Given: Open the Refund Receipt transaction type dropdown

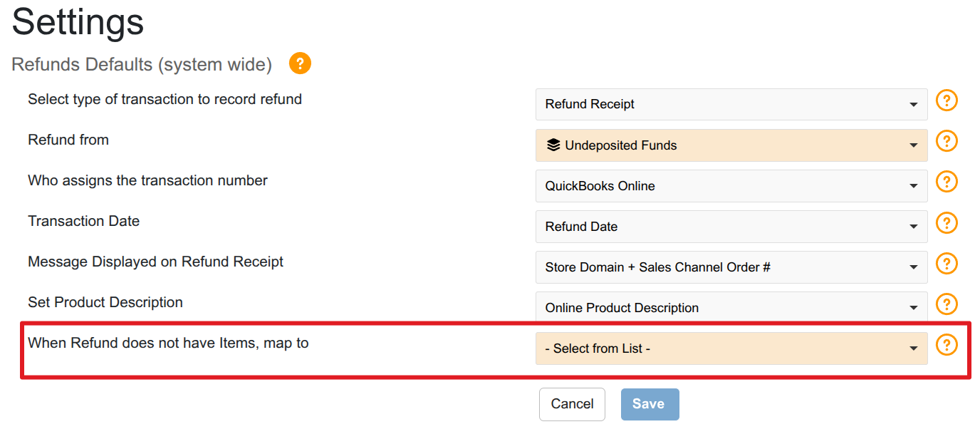Looking at the screenshot, I should (731, 104).
